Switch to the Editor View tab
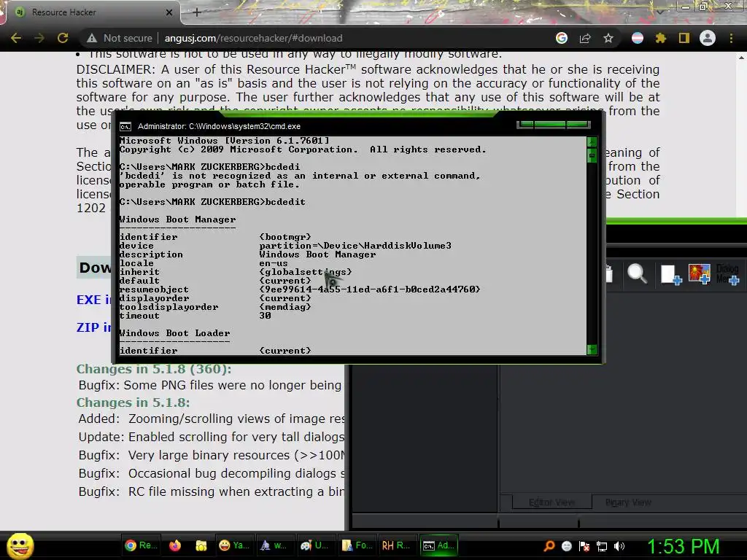This screenshot has height=560, width=747. (x=551, y=502)
